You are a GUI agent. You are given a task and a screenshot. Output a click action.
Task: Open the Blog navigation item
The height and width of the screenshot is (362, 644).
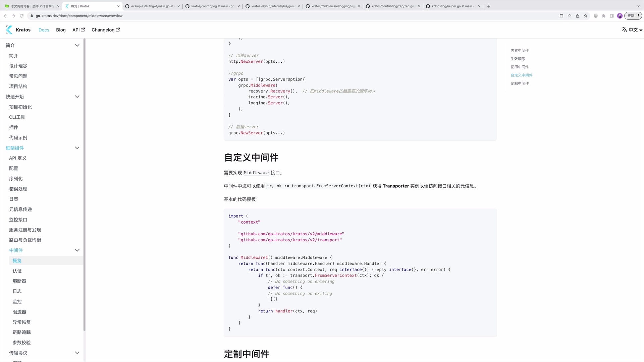61,30
